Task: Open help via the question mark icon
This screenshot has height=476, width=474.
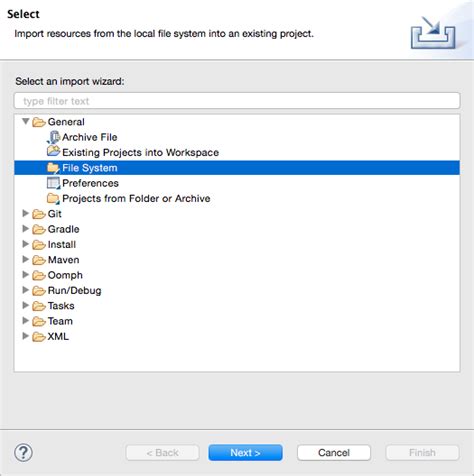Action: pos(23,453)
